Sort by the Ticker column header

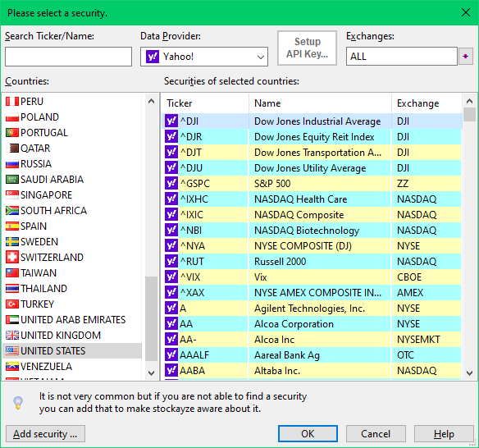[205, 103]
